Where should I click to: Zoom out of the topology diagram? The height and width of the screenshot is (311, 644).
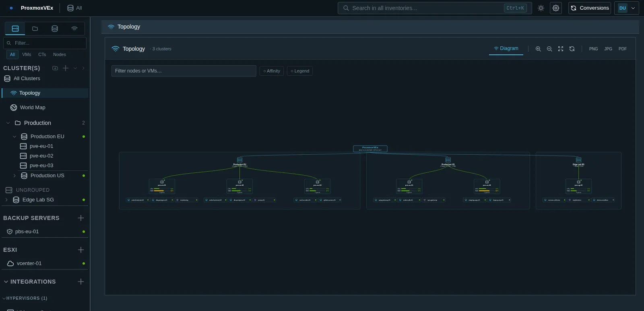point(549,49)
